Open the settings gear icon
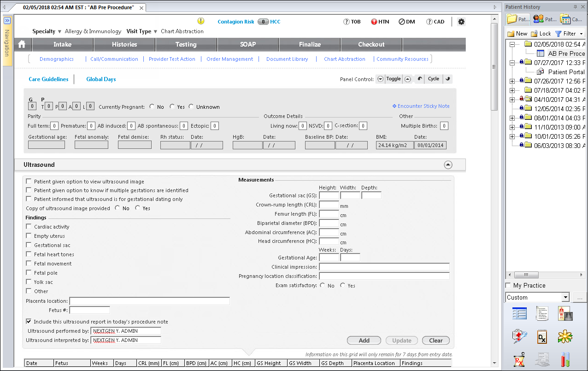This screenshot has width=588, height=371. tap(461, 22)
